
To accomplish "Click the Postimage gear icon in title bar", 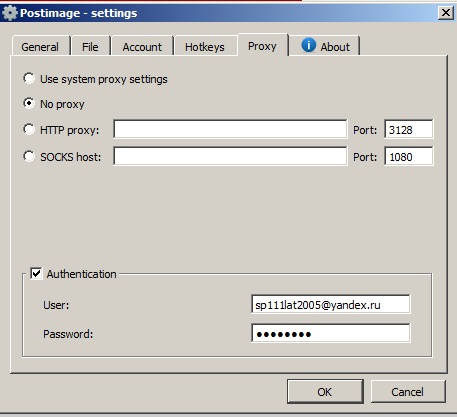I will click(x=9, y=13).
